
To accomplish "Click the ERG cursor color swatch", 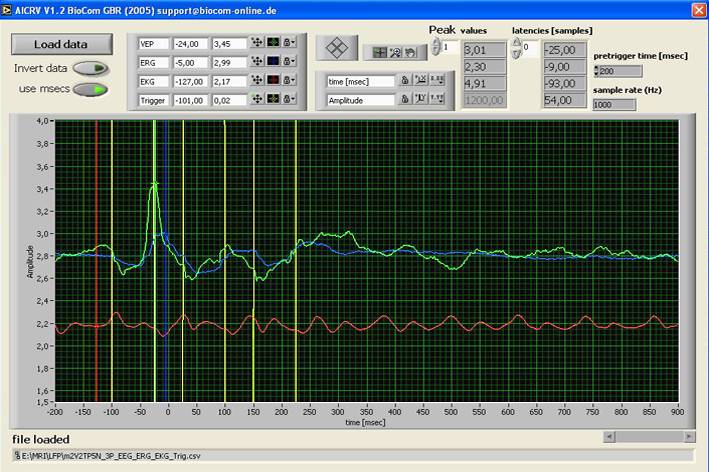I will [273, 63].
